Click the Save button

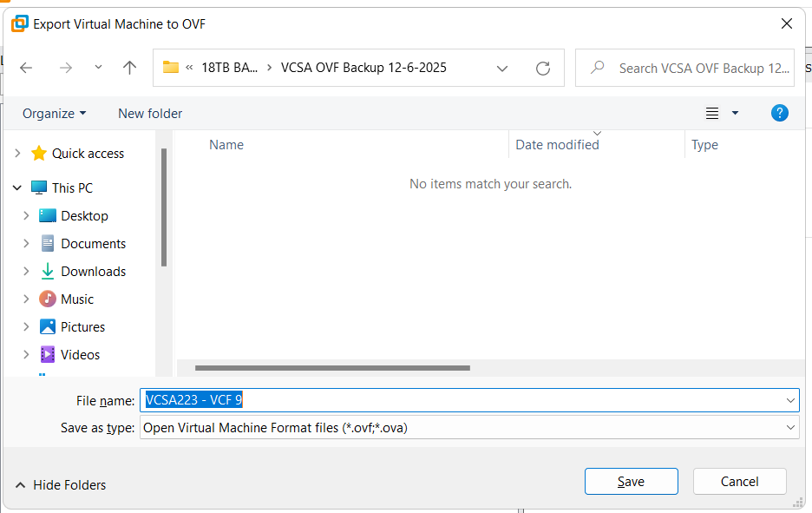pos(631,482)
